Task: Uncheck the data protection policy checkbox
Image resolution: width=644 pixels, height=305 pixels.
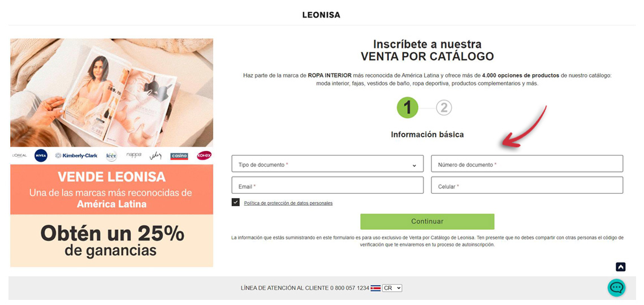Action: (236, 202)
